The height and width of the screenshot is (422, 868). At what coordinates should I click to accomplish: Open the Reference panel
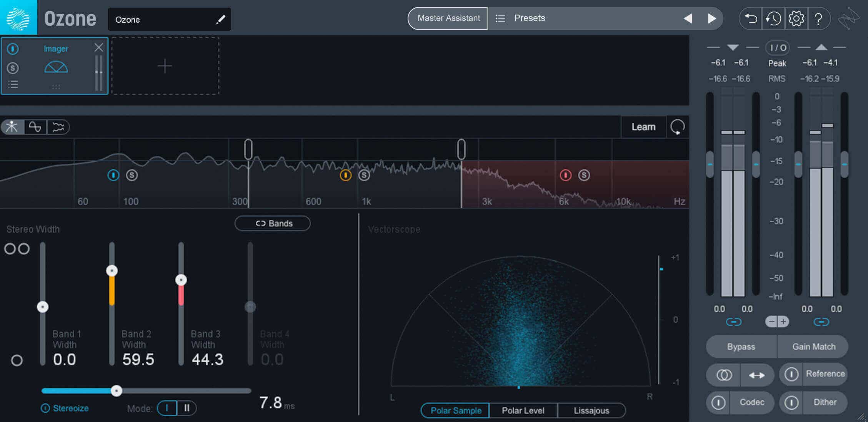(825, 374)
